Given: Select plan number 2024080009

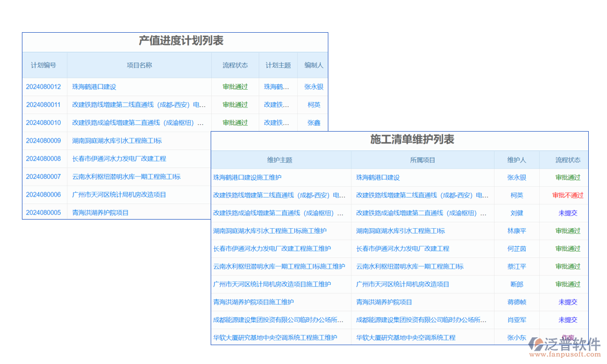Looking at the screenshot, I should (43, 141).
